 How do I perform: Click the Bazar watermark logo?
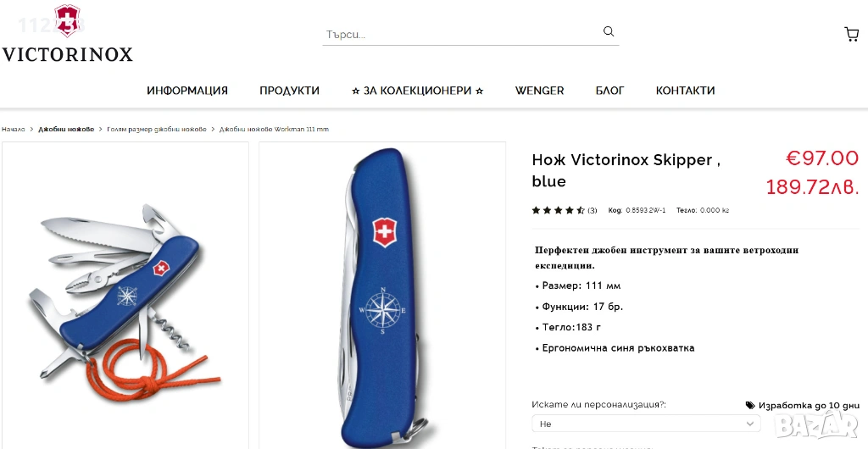816,424
